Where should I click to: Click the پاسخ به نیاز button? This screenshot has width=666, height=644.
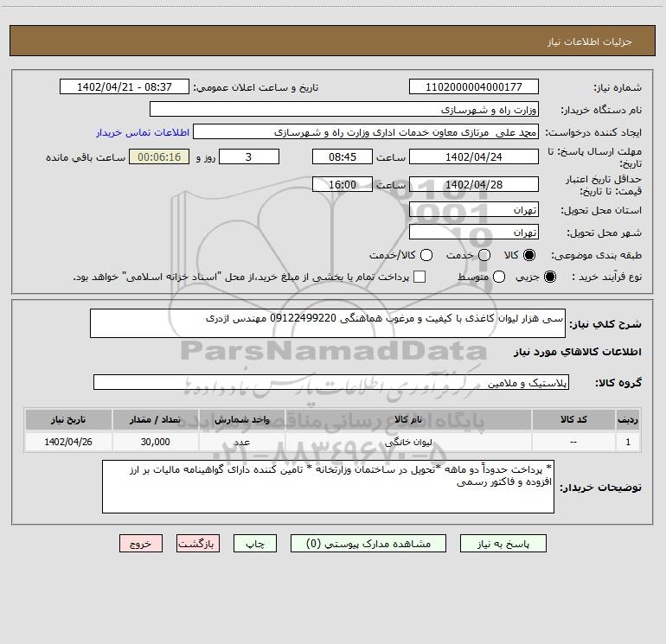tap(503, 544)
